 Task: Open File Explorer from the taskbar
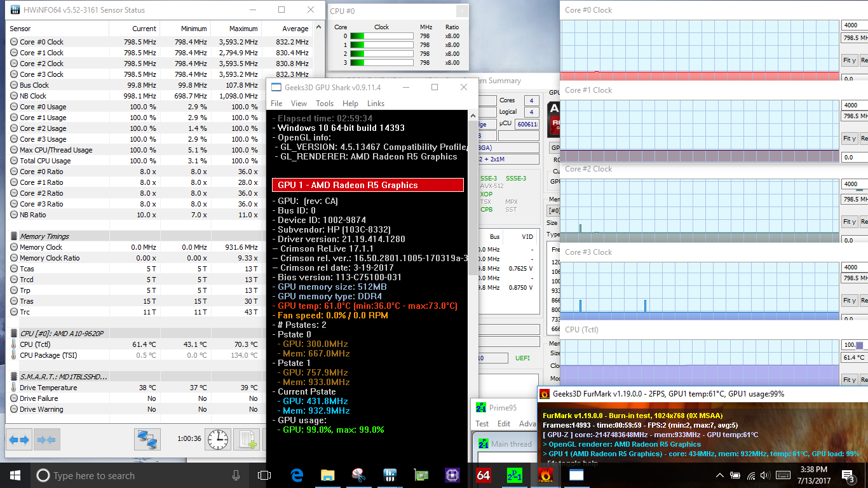tap(327, 475)
